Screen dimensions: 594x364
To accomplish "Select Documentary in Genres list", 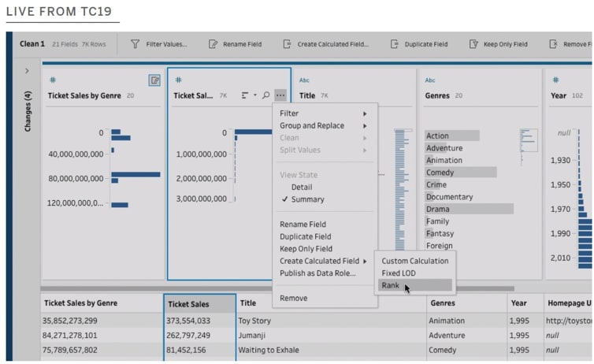I will pos(449,197).
